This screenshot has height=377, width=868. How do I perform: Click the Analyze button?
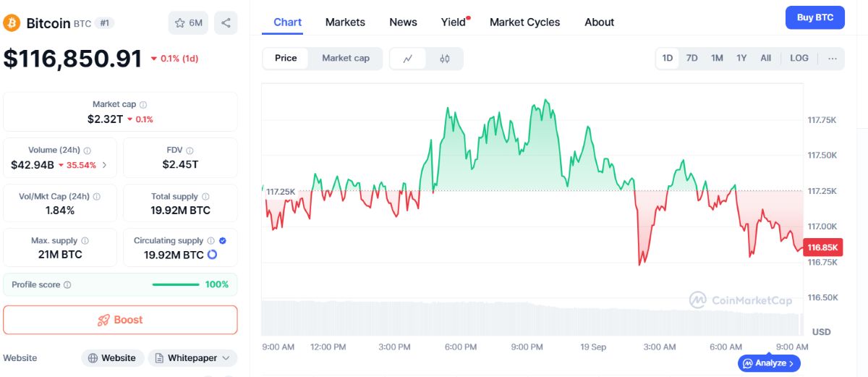[x=770, y=363]
